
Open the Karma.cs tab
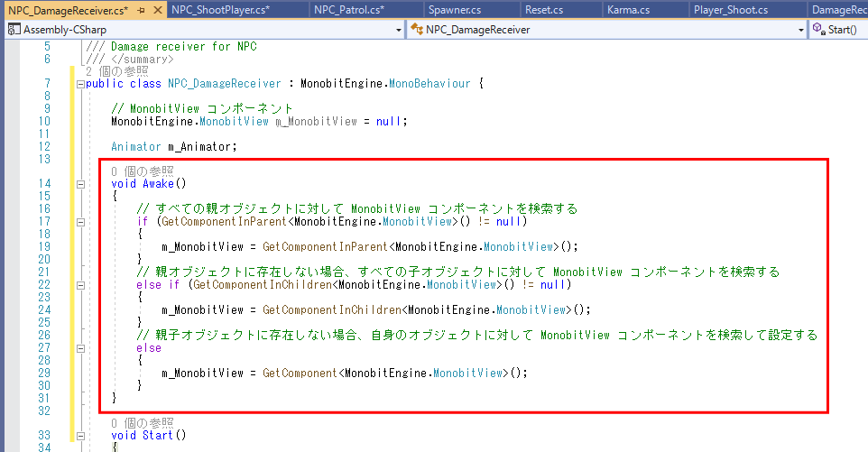point(628,10)
